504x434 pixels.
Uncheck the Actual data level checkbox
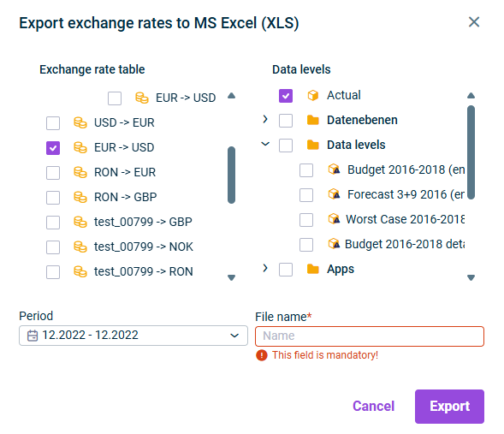[x=286, y=96]
